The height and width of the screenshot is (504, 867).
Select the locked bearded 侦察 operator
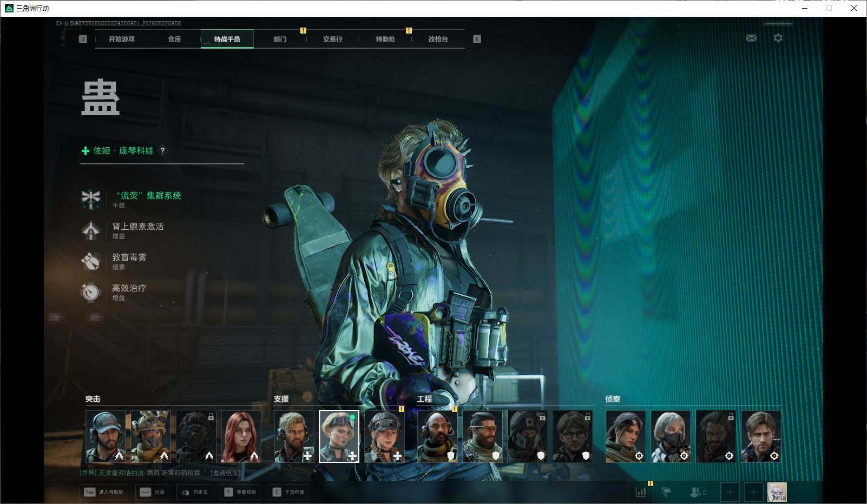(716, 436)
